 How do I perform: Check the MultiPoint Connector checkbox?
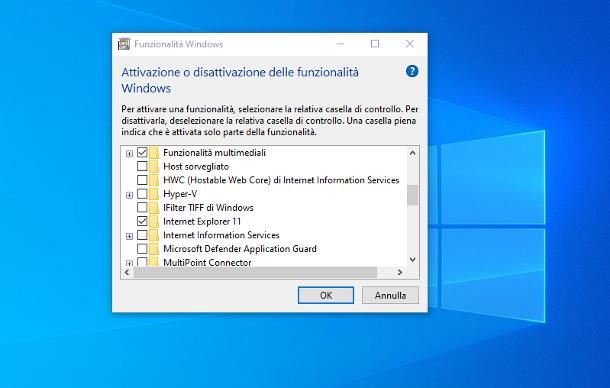(142, 262)
